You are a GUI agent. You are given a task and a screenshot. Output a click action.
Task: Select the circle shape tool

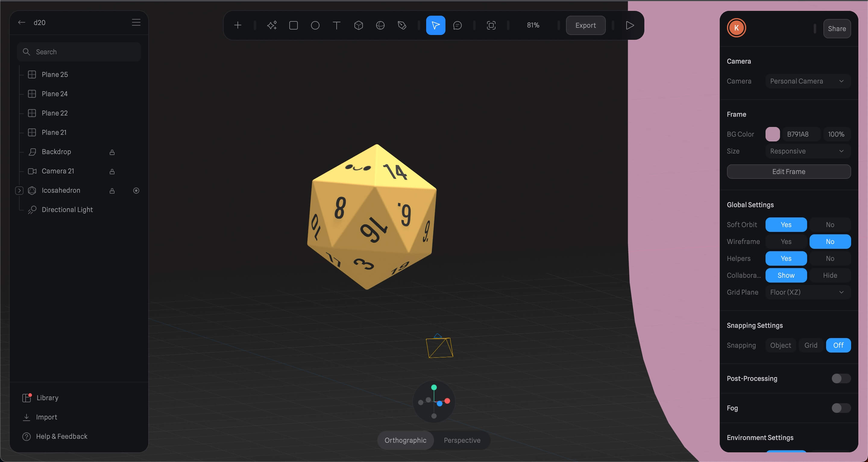(315, 25)
